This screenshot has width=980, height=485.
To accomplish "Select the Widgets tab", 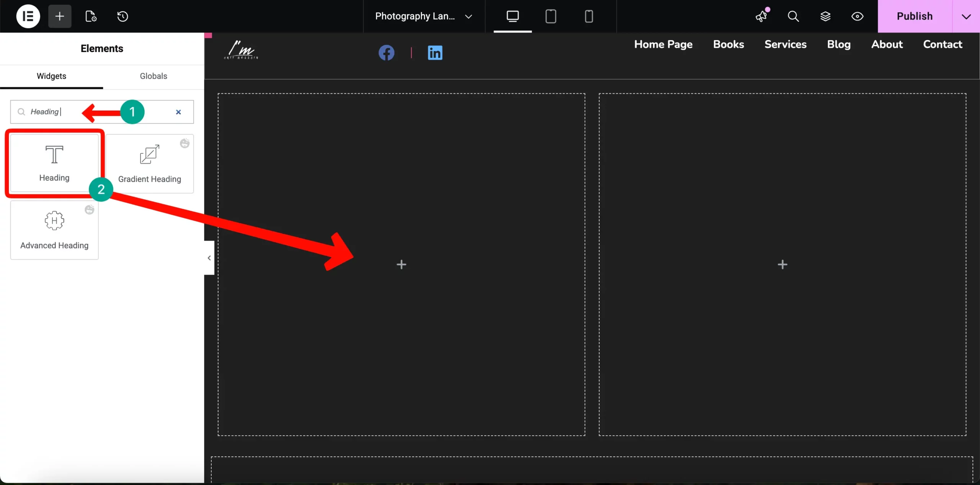I will tap(51, 76).
